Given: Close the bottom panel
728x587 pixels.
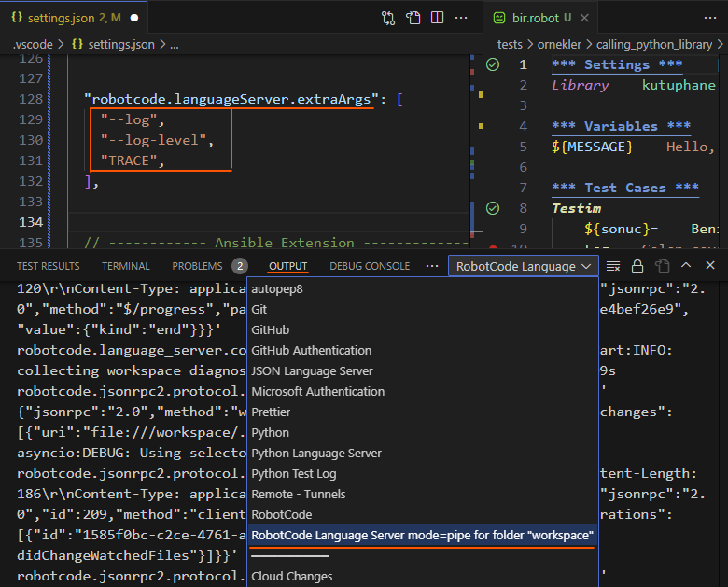Looking at the screenshot, I should pyautogui.click(x=710, y=265).
